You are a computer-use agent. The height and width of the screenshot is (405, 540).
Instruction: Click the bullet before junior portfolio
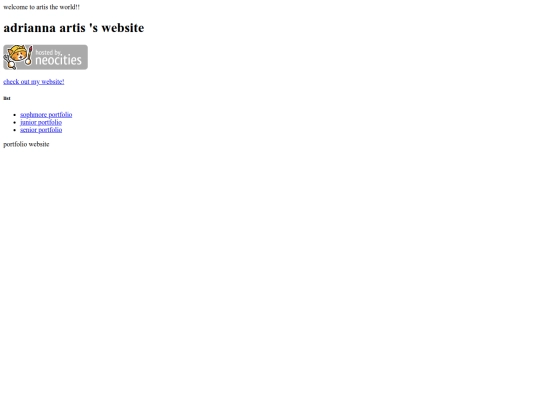pyautogui.click(x=14, y=122)
